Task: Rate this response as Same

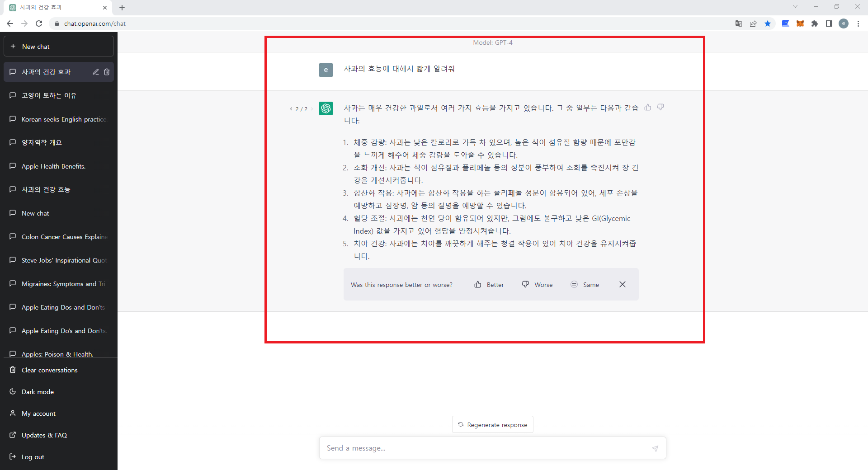Action: (x=585, y=285)
